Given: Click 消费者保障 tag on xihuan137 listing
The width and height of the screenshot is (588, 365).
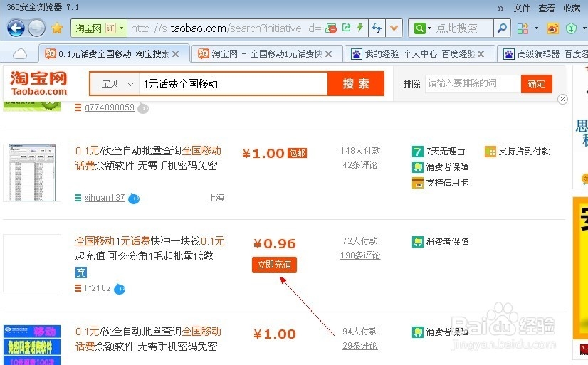Looking at the screenshot, I should pyautogui.click(x=440, y=166).
